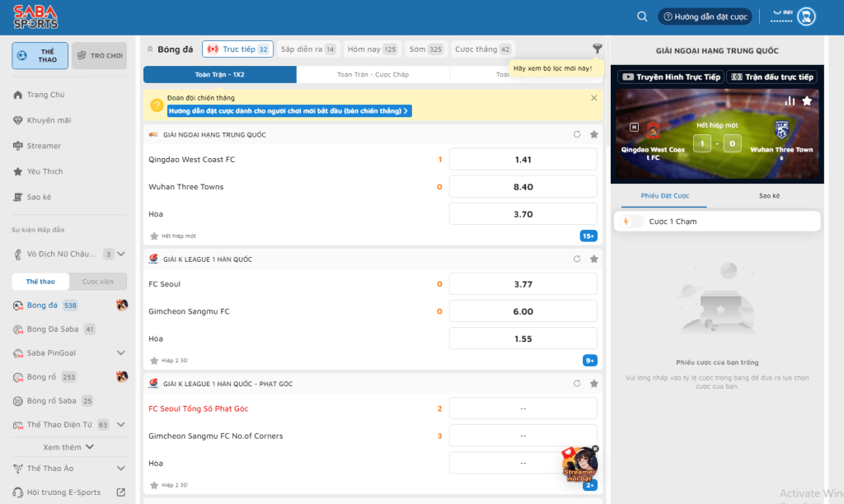
Task: Expand Thể Thao Điện Tử submenu
Action: pos(121,424)
